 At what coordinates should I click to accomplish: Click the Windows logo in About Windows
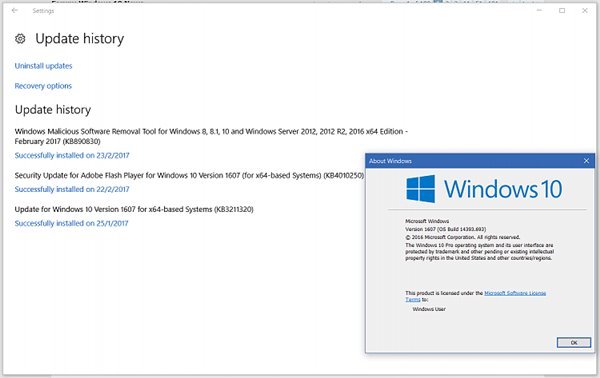pyautogui.click(x=421, y=189)
